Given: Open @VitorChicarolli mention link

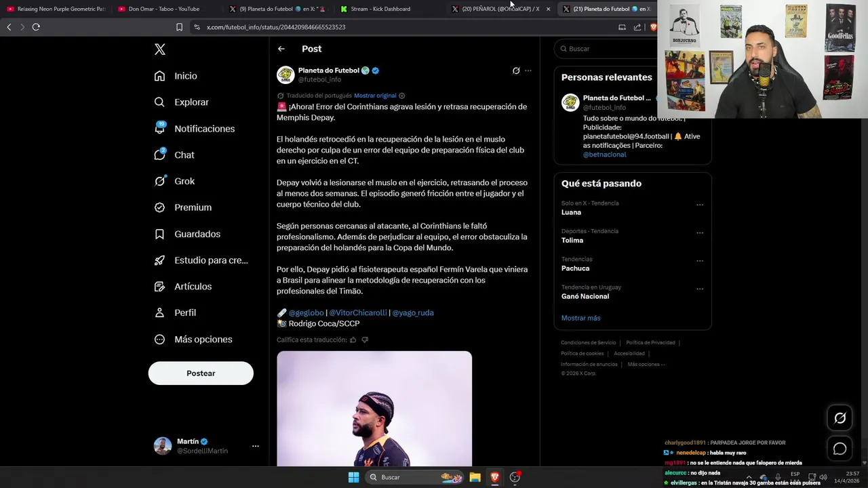Looking at the screenshot, I should pyautogui.click(x=358, y=312).
